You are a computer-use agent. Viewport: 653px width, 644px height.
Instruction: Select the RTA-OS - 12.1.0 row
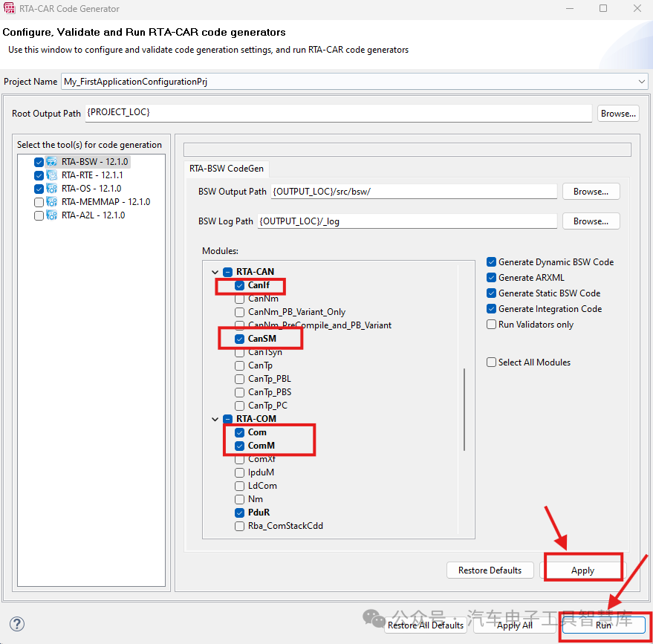[91, 189]
